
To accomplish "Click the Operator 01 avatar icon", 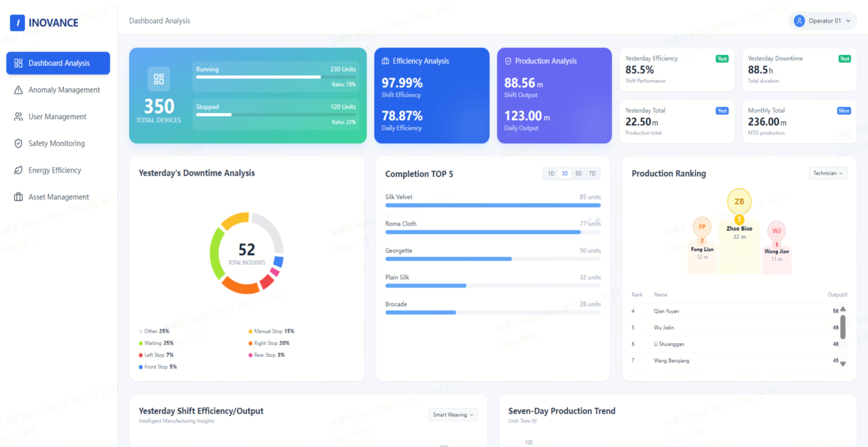I will coord(799,21).
